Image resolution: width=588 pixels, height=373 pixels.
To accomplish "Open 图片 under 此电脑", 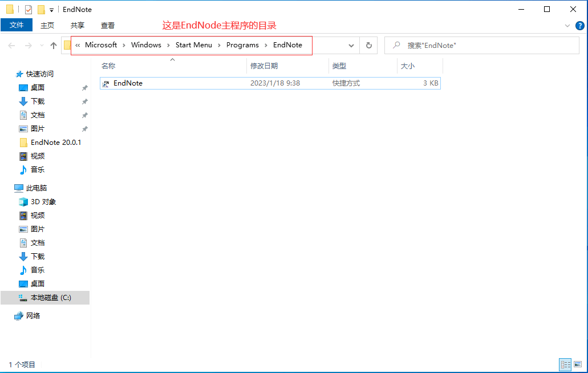I will pyautogui.click(x=38, y=229).
